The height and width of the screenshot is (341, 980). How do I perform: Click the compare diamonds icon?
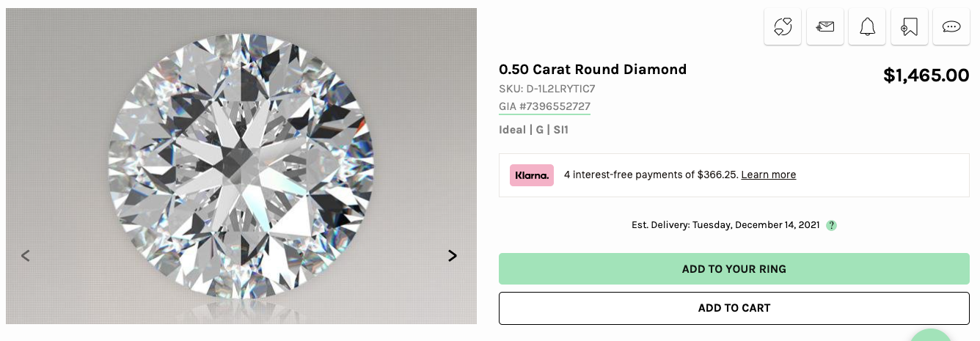click(x=783, y=27)
